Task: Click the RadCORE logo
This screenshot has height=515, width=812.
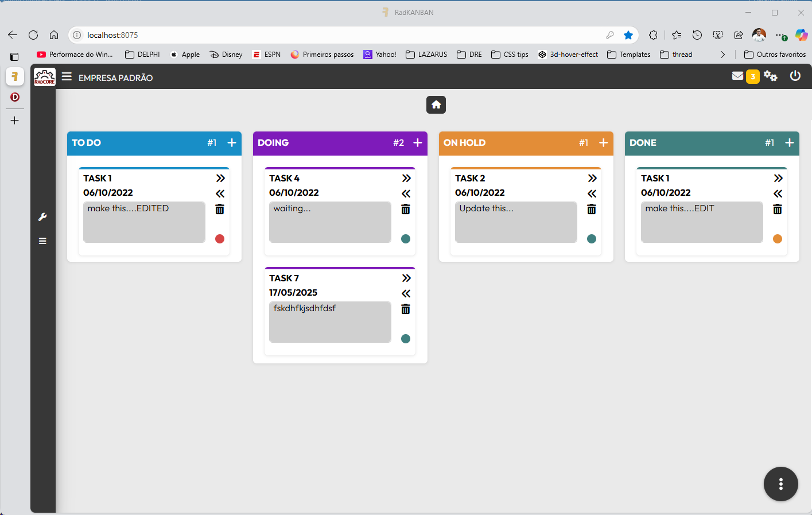Action: click(x=45, y=77)
